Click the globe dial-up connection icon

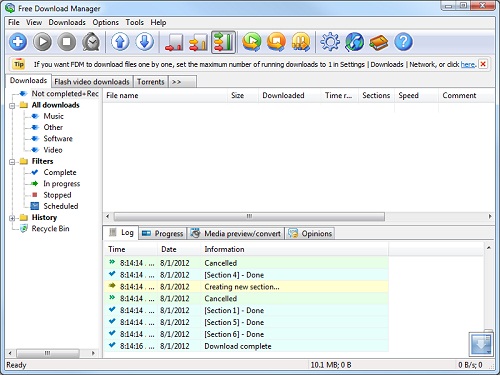click(x=355, y=42)
